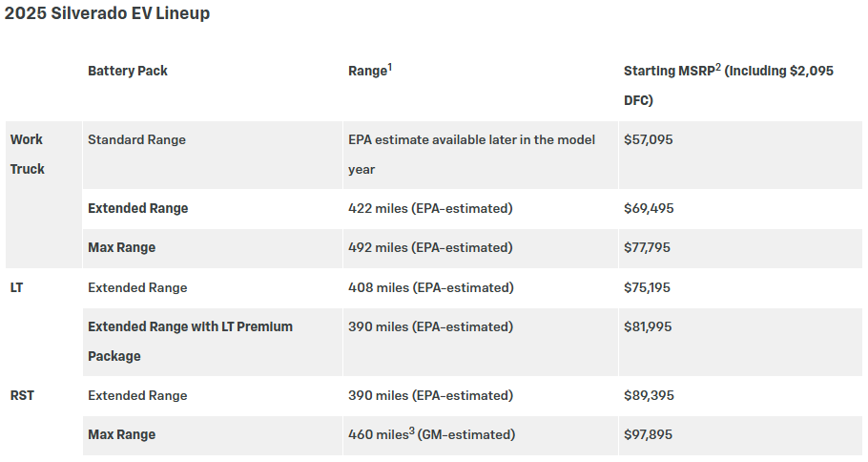
Task: Click the $89,395 price cell
Action: pyautogui.click(x=649, y=395)
